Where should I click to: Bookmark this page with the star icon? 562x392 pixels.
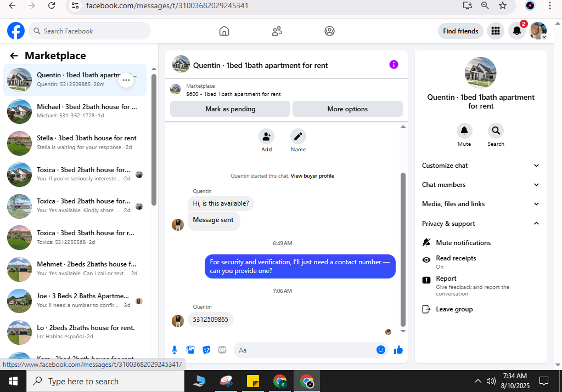pyautogui.click(x=503, y=5)
